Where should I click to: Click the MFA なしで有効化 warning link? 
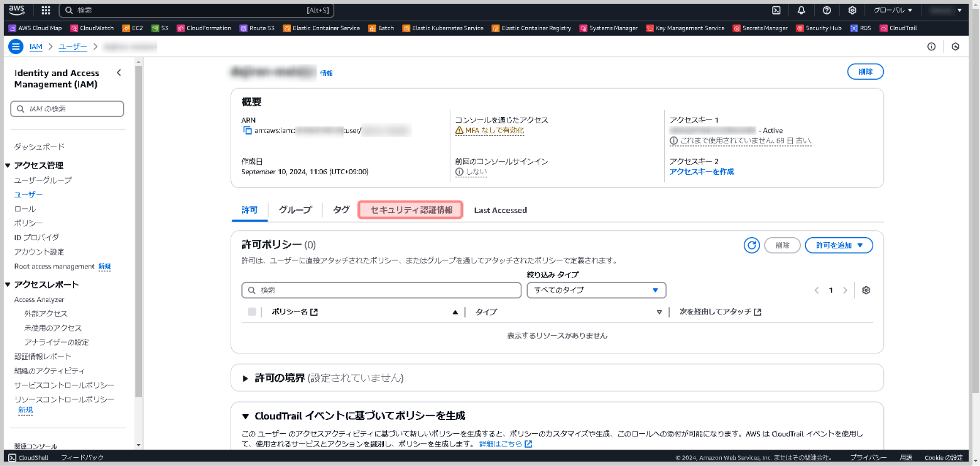(490, 131)
